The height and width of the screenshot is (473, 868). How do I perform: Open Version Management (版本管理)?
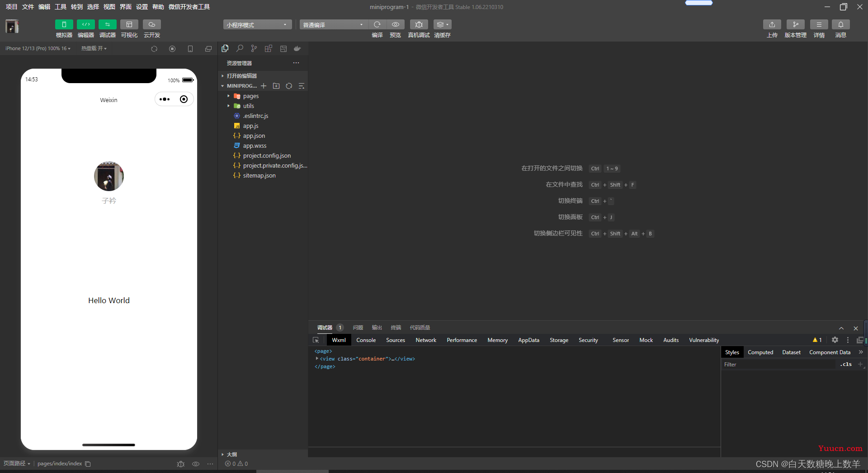point(795,24)
